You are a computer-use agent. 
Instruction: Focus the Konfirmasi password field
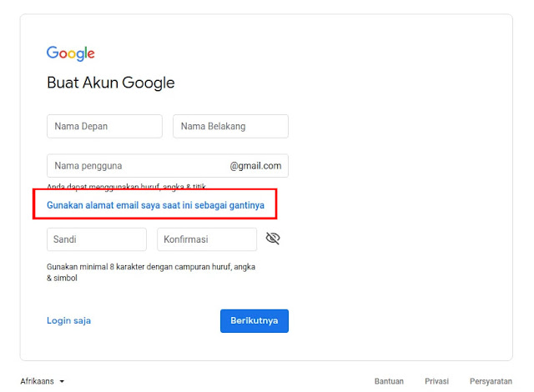206,239
